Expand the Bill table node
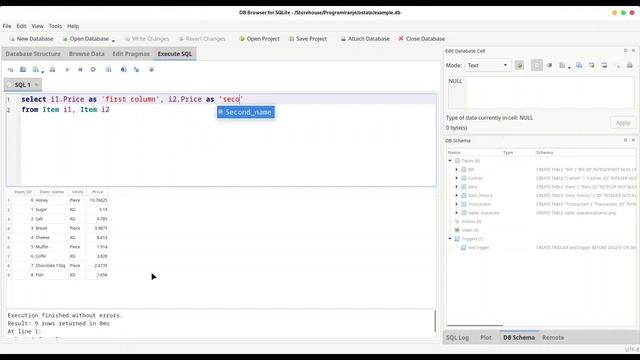 (x=457, y=169)
